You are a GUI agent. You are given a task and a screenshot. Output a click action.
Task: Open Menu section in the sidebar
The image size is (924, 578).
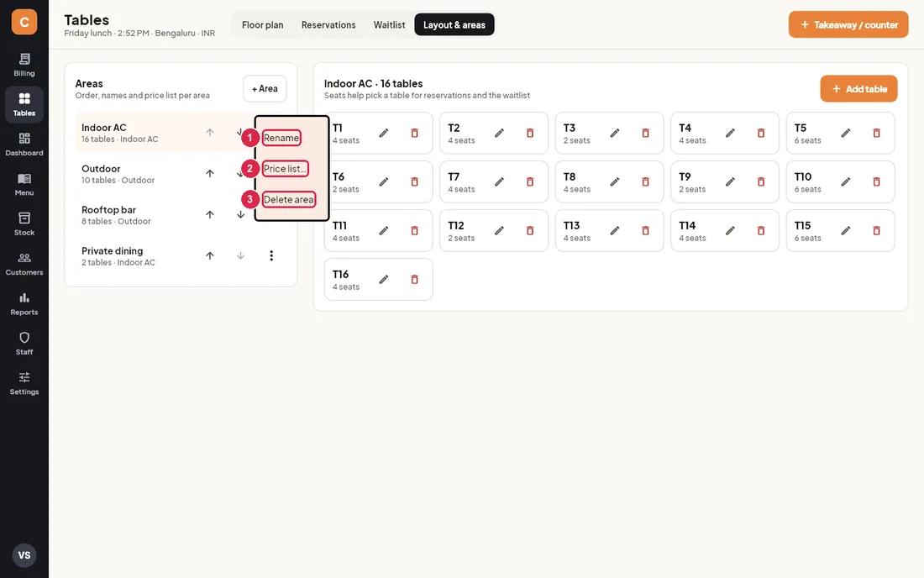24,185
